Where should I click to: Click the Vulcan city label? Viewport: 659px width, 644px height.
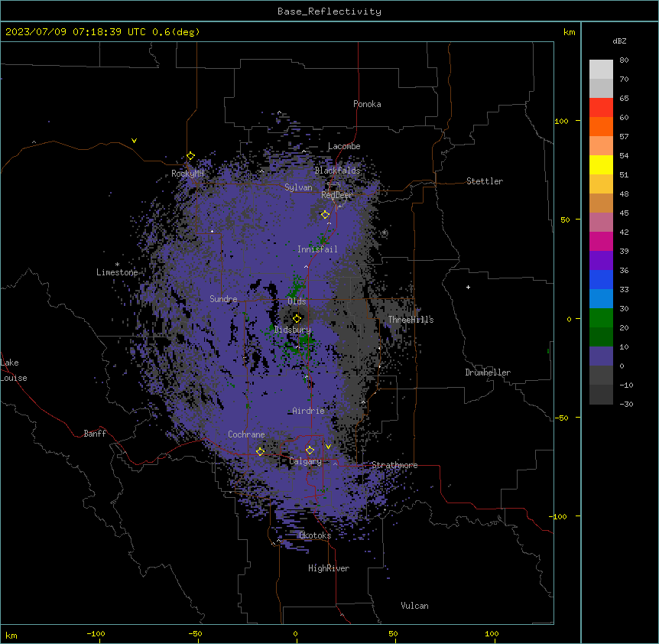coord(414,606)
